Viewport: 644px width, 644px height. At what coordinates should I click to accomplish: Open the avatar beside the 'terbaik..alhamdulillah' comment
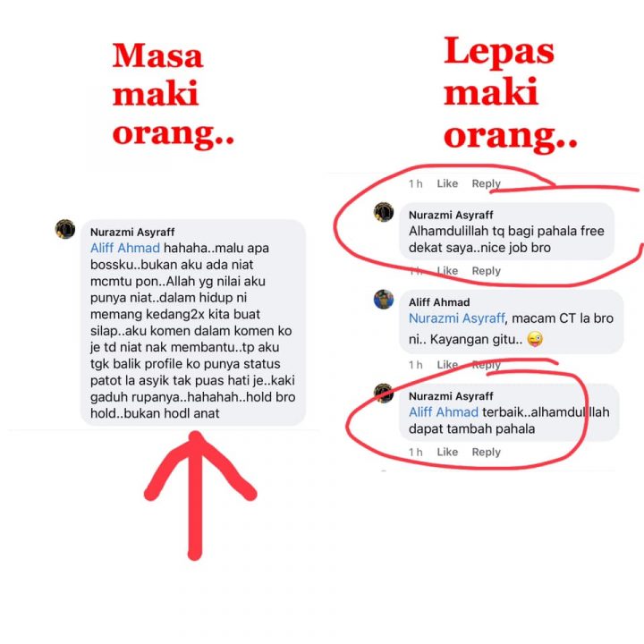pyautogui.click(x=384, y=393)
